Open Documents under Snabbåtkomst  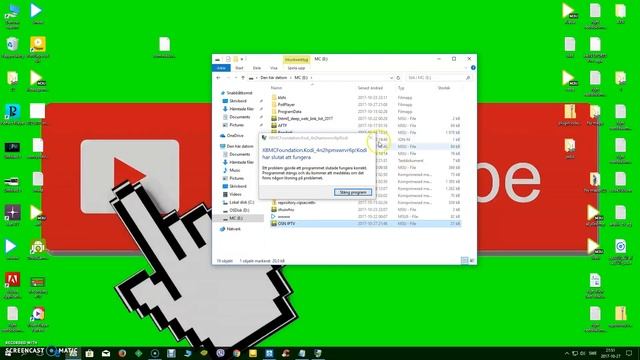239,117
